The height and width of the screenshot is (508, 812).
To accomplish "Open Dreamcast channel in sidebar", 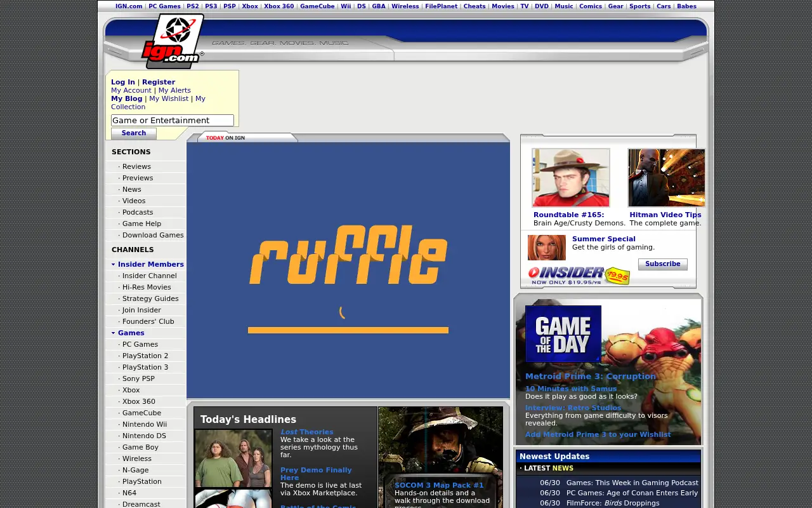I will click(x=141, y=504).
